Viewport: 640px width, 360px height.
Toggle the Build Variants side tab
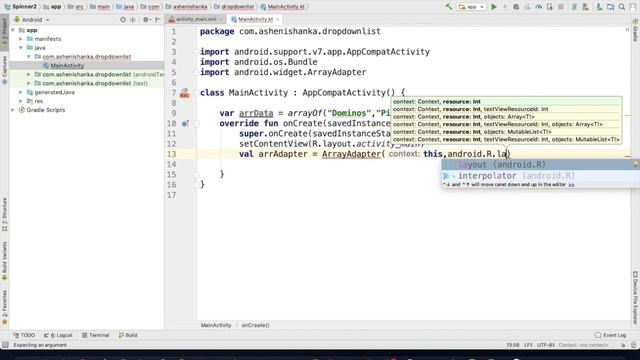(4, 260)
